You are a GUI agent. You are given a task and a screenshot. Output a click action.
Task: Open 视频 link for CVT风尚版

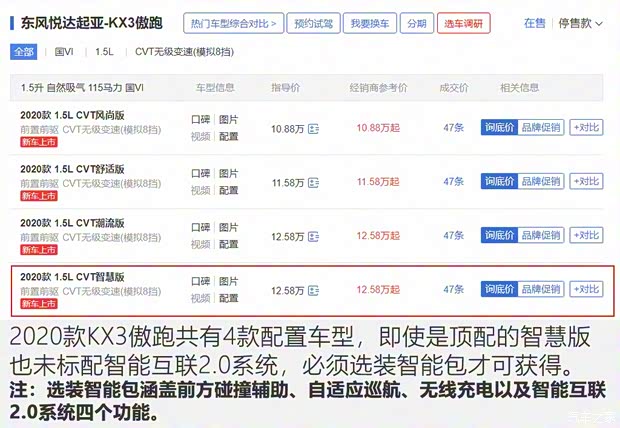pos(200,136)
